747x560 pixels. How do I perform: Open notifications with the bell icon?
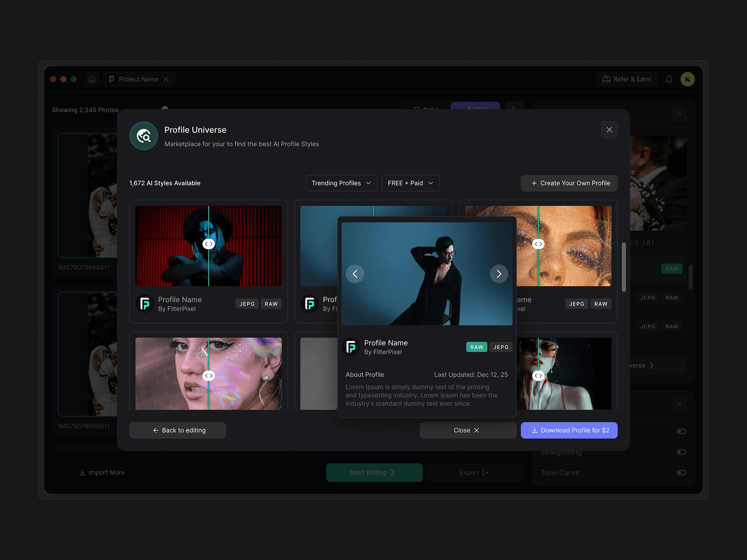click(669, 79)
